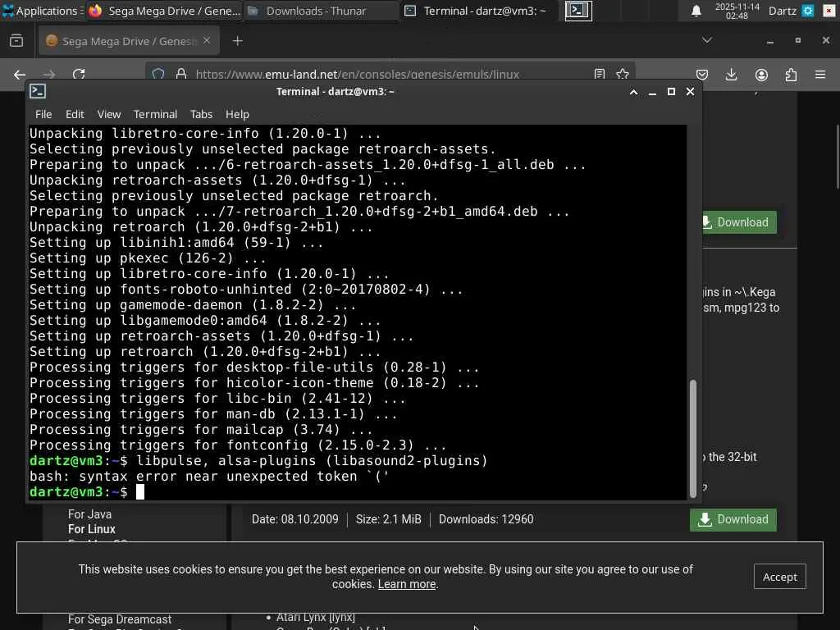Open the For Linux sidebar link

(92, 529)
